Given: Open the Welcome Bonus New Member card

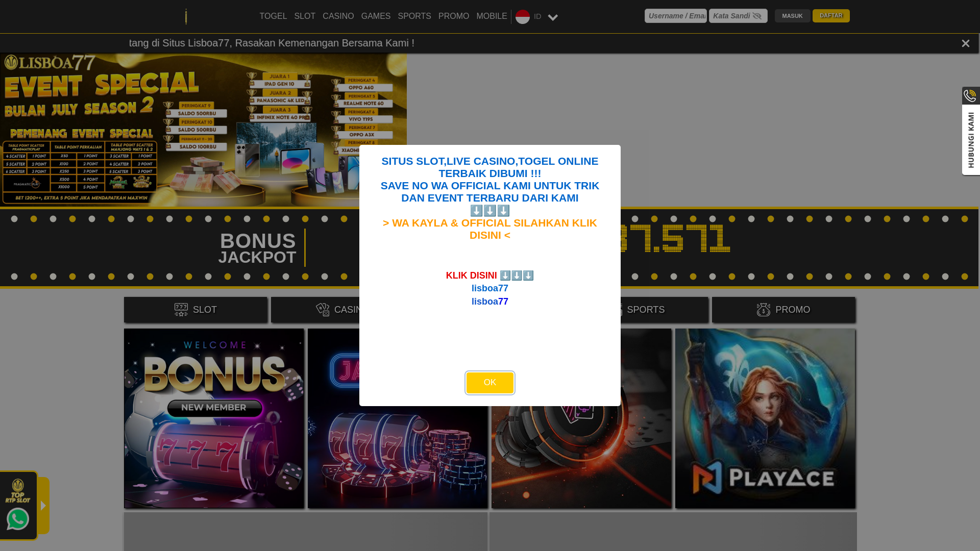Looking at the screenshot, I should 214,418.
